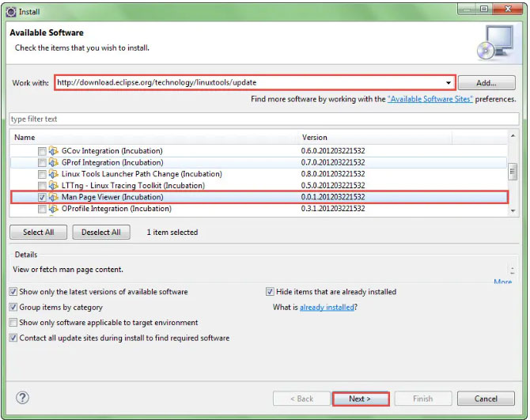This screenshot has width=530, height=420.
Task: Click the help question mark icon
Action: tap(22, 398)
